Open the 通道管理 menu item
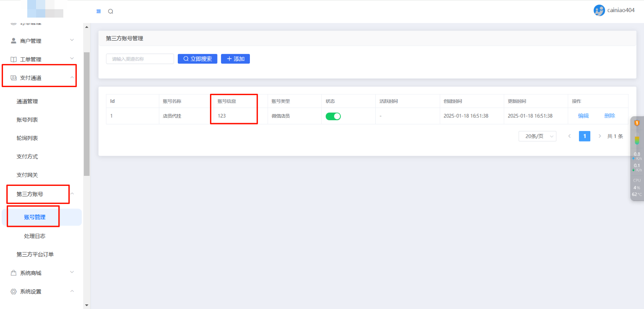 tap(27, 101)
